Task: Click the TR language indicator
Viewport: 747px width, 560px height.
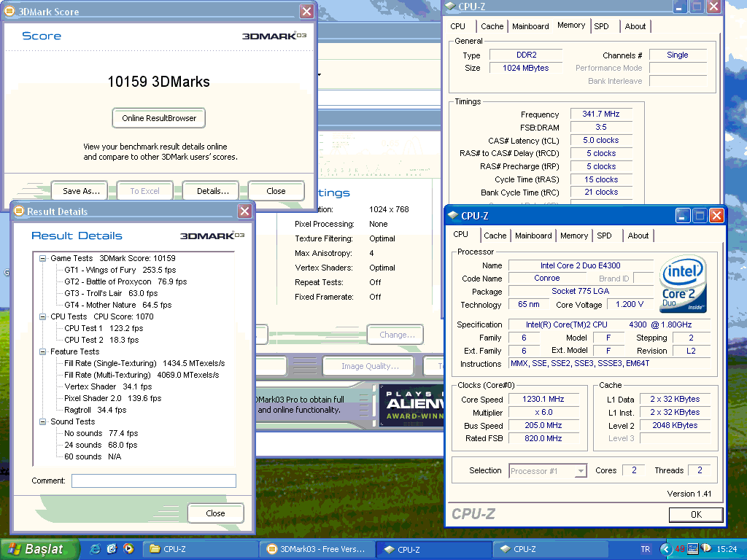Action: (646, 549)
